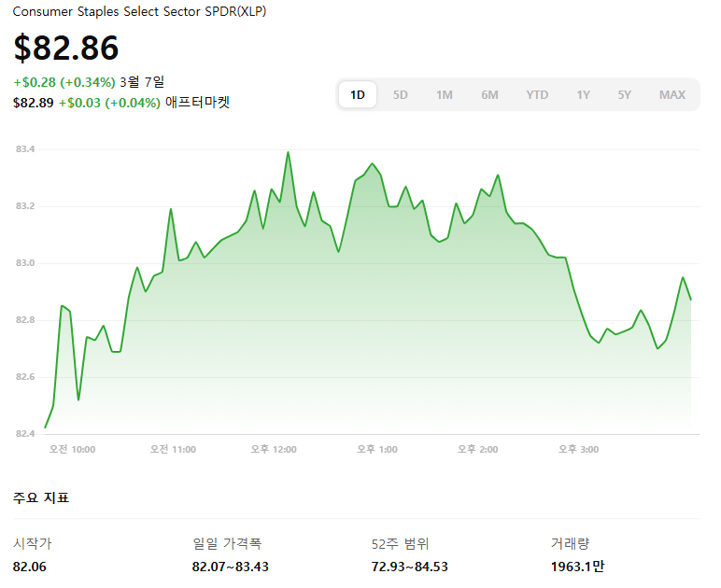Click the 주요 지표 section heading
721x588 pixels.
click(41, 497)
